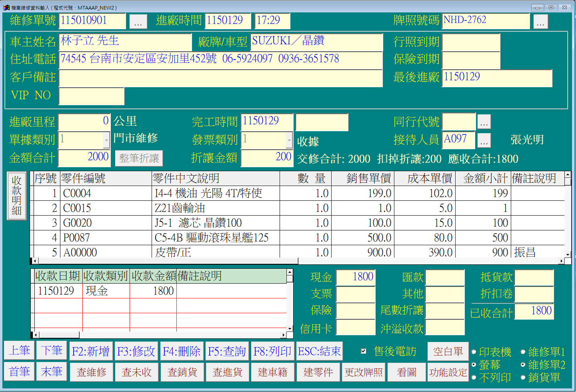Viewport: 576px width, 392px height.
Task: Click the F8:列印 print button
Action: point(272,352)
